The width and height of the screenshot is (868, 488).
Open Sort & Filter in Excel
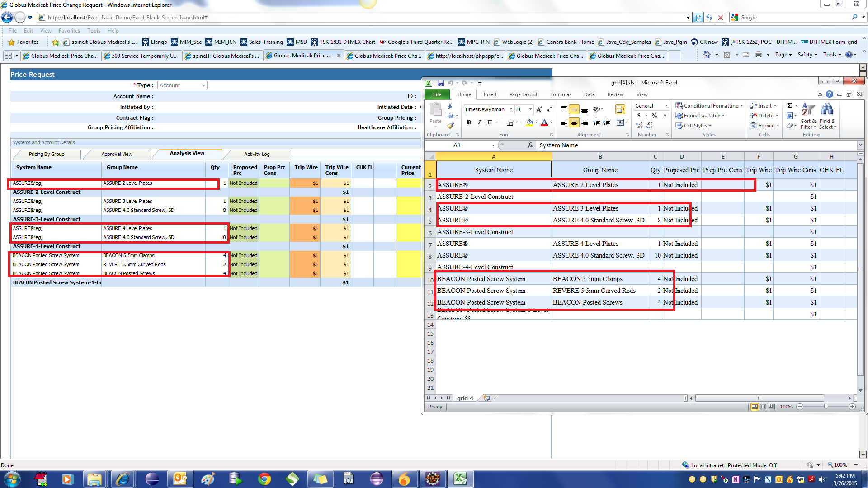click(x=808, y=116)
